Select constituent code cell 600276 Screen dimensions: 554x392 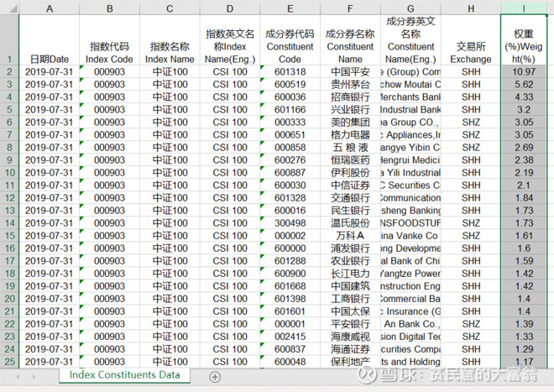pos(290,160)
